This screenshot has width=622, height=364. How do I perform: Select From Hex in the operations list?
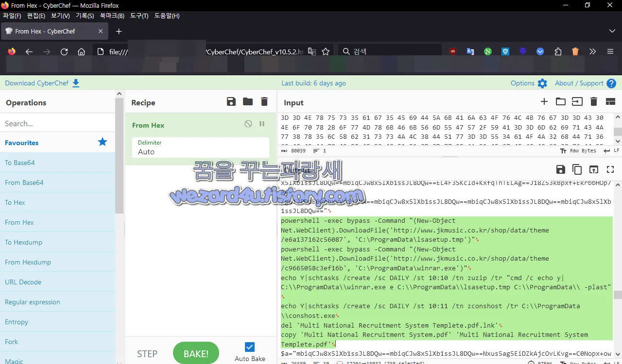[57, 222]
